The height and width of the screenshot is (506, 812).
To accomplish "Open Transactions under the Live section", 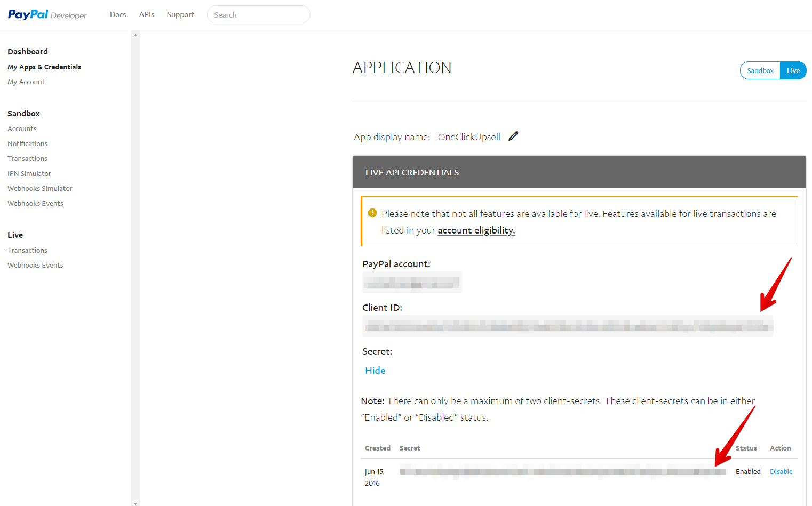I will pyautogui.click(x=27, y=250).
